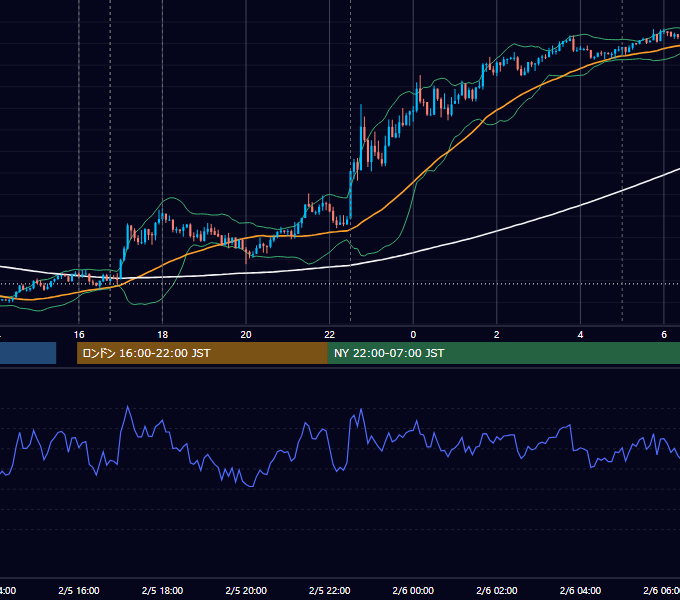Viewport: 680px width, 600px height.
Task: Click the 2/5 22:00 date label
Action: pos(330,590)
